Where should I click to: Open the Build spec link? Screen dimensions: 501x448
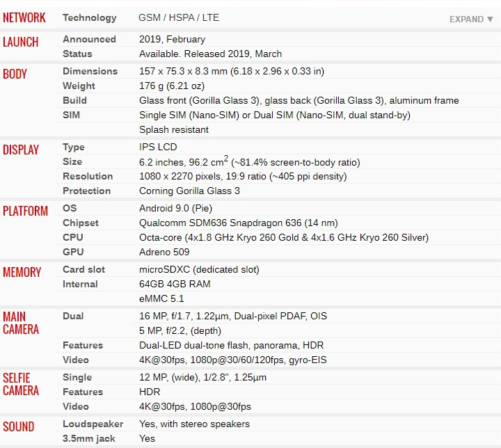(74, 100)
